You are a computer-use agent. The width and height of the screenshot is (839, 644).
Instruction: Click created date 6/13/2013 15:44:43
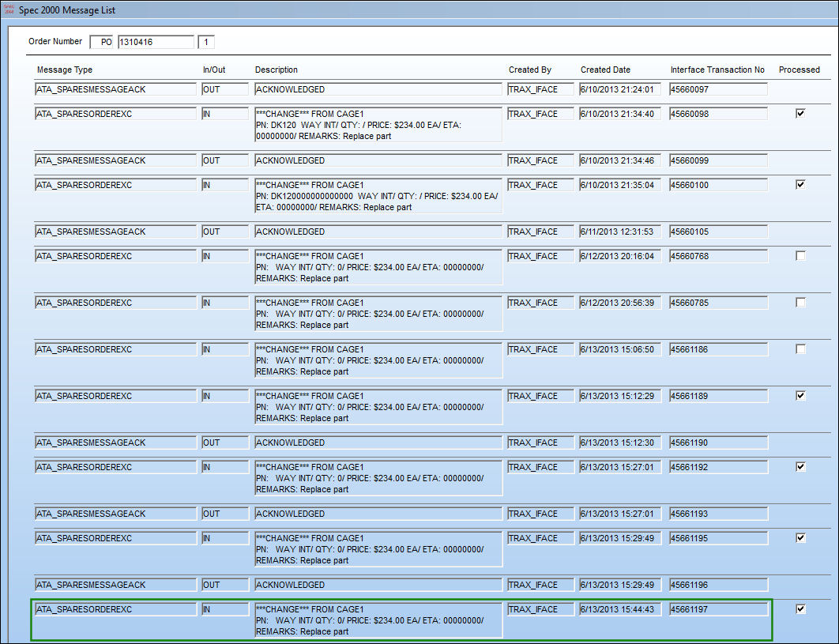(x=619, y=610)
